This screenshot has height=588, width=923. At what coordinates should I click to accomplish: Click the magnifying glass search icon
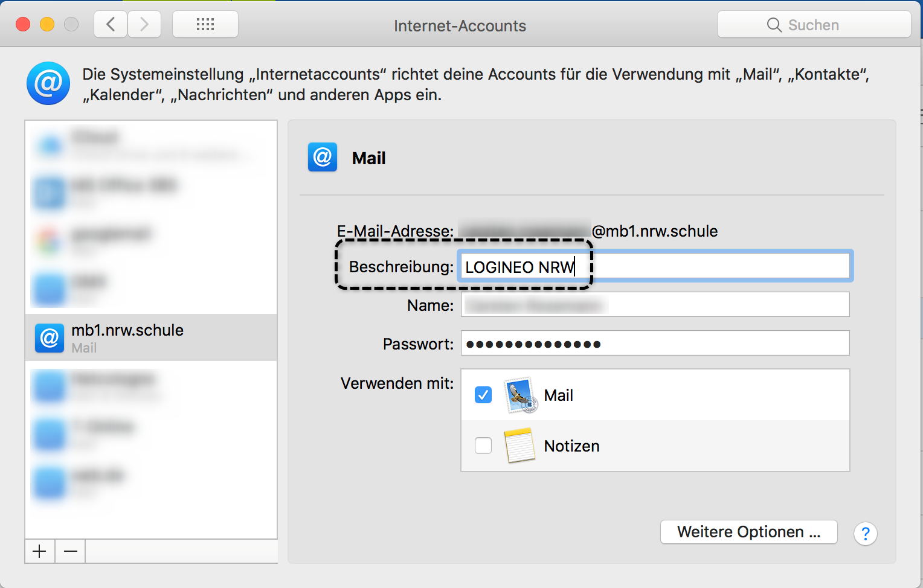click(774, 25)
